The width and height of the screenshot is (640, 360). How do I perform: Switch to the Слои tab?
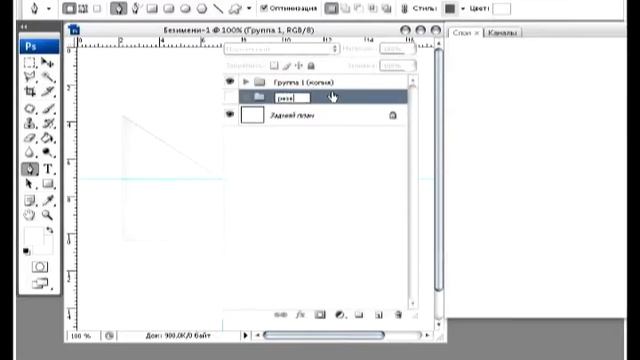462,33
